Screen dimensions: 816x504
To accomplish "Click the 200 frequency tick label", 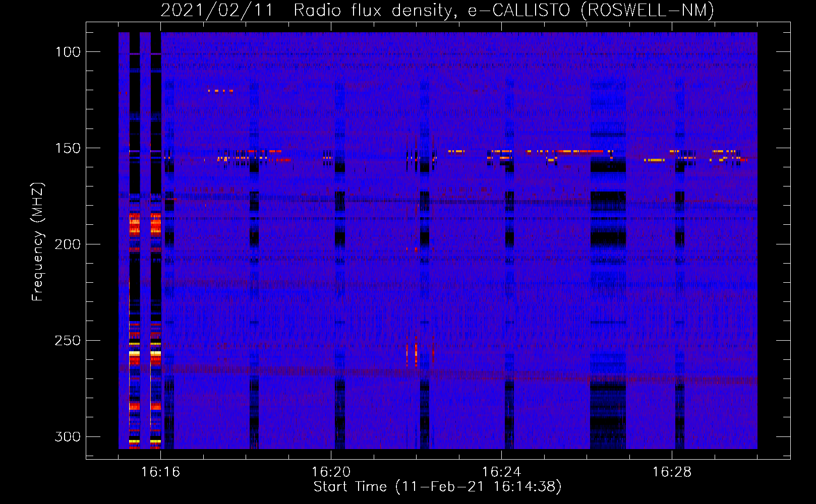I will (68, 244).
